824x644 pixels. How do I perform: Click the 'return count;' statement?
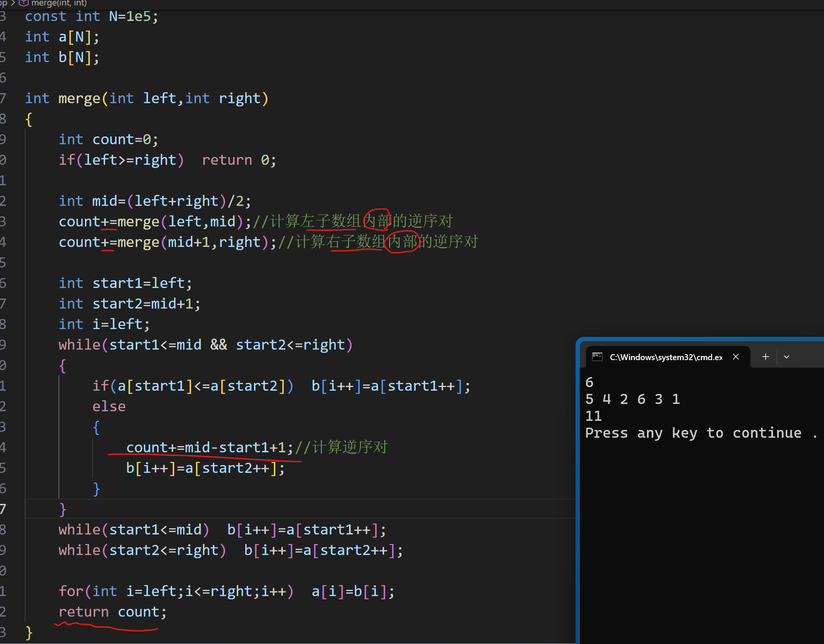click(x=112, y=612)
